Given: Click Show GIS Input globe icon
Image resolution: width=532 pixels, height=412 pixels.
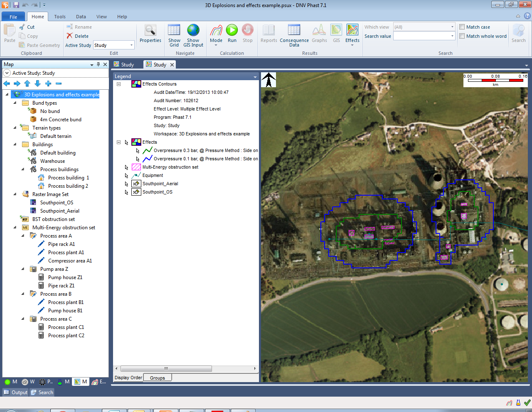Looking at the screenshot, I should 193,35.
